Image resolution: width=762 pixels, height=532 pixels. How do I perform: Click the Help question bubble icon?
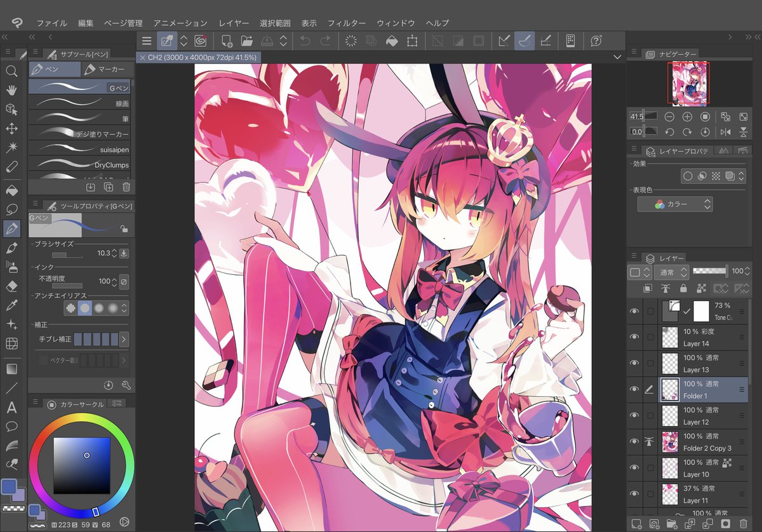point(596,41)
